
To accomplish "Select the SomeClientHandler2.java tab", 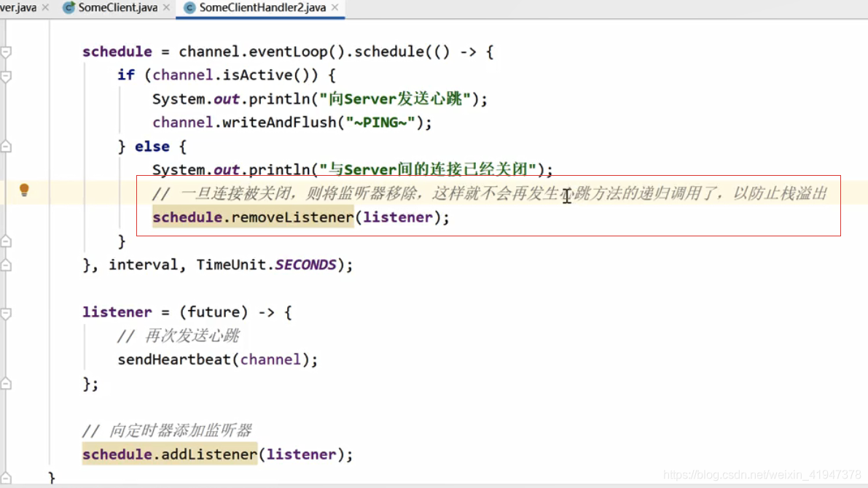I will click(262, 8).
